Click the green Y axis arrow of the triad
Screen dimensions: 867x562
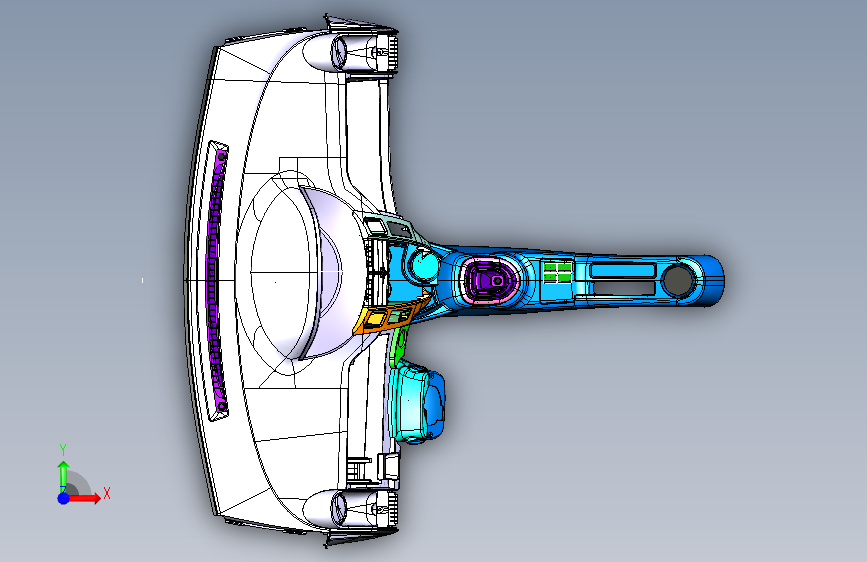pos(63,476)
